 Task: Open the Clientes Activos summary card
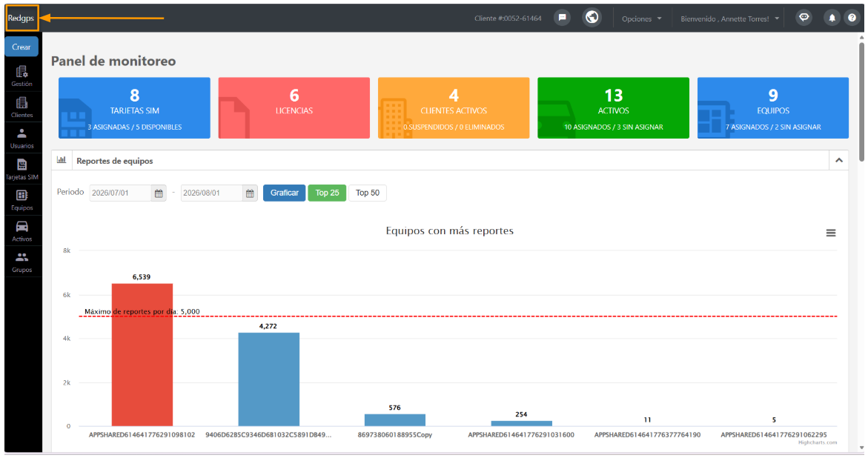pos(454,108)
